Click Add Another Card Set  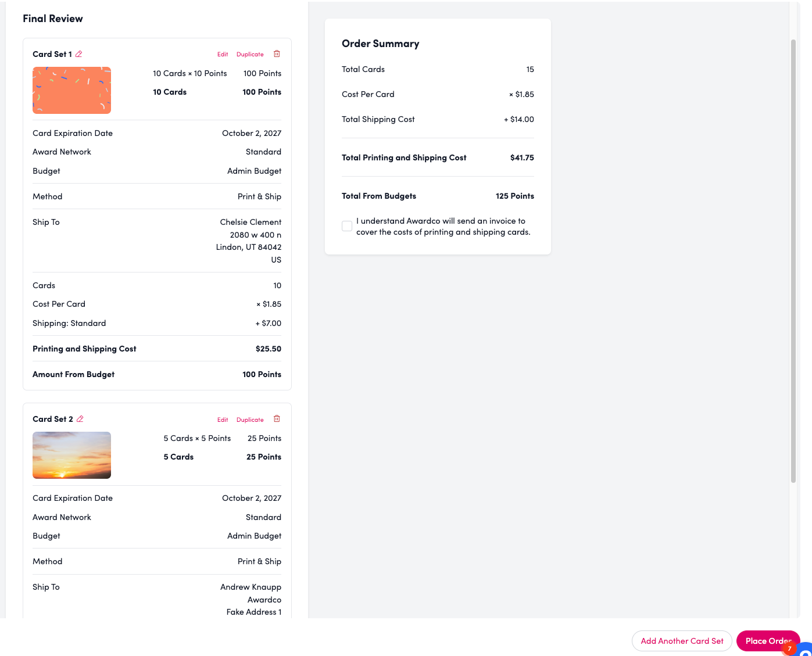682,641
